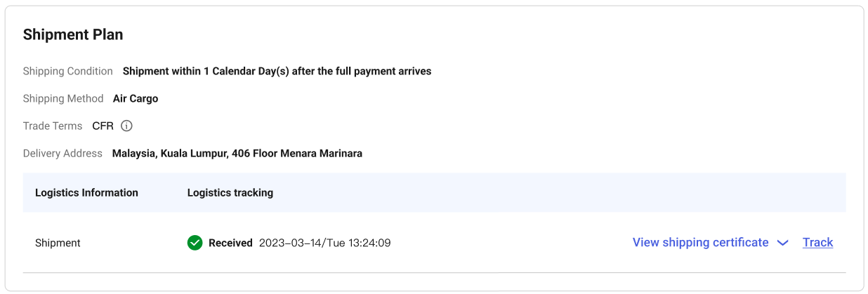The width and height of the screenshot is (868, 294).
Task: Click the green Received checkmark icon
Action: click(195, 243)
